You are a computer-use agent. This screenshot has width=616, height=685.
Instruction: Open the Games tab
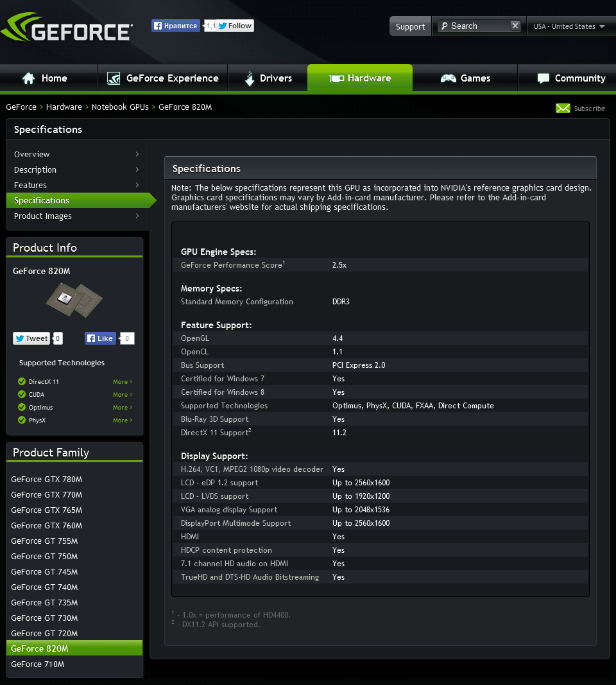(x=465, y=78)
